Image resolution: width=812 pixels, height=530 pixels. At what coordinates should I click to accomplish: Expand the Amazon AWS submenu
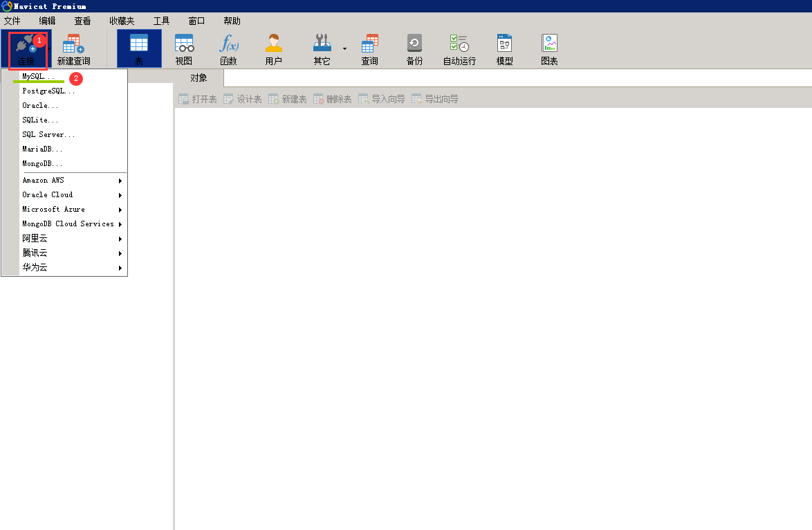click(65, 181)
